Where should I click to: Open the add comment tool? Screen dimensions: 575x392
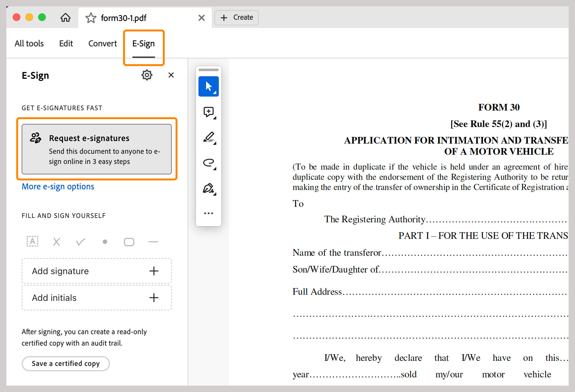[x=209, y=112]
